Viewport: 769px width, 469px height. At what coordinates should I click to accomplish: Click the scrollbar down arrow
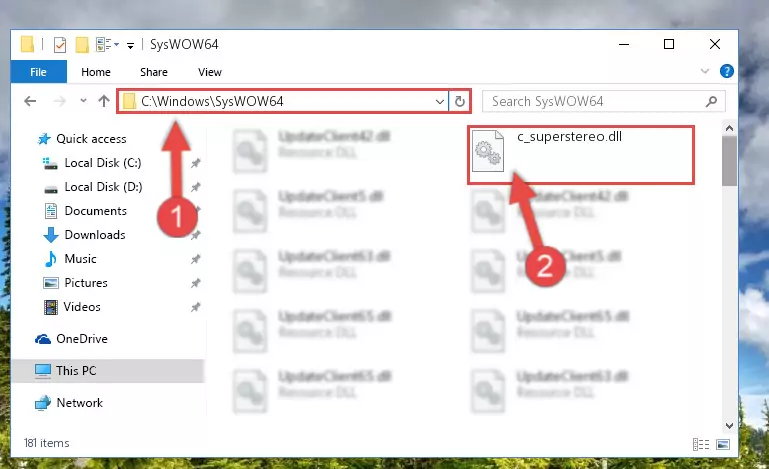pos(729,426)
